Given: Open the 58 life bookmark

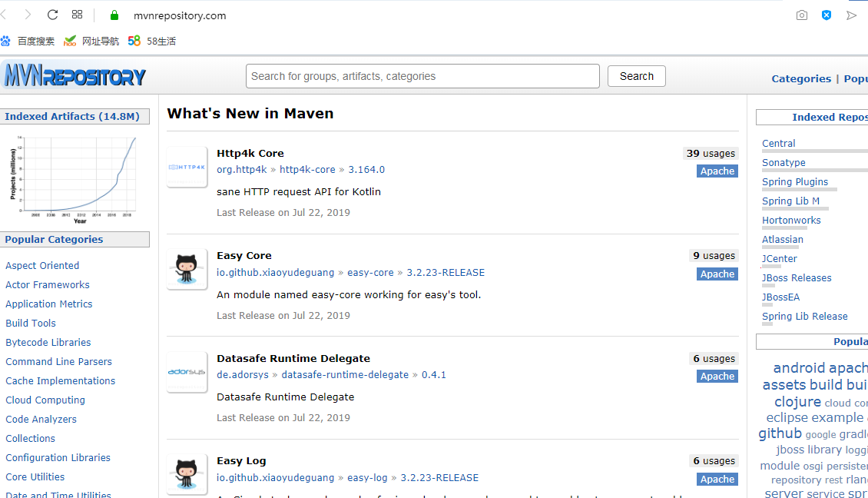Looking at the screenshot, I should coord(151,41).
